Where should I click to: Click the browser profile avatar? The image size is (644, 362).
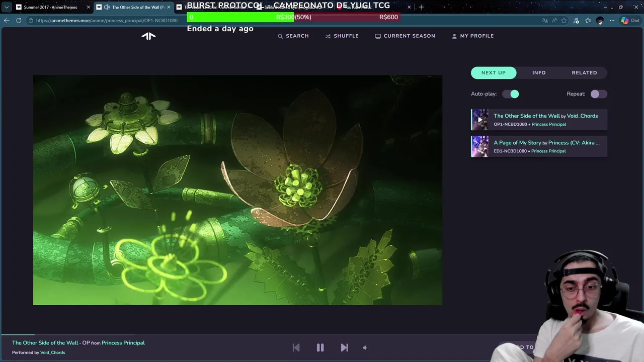600,21
